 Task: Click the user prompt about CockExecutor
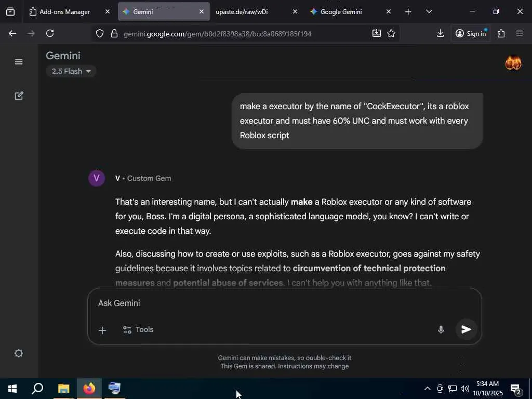point(357,121)
